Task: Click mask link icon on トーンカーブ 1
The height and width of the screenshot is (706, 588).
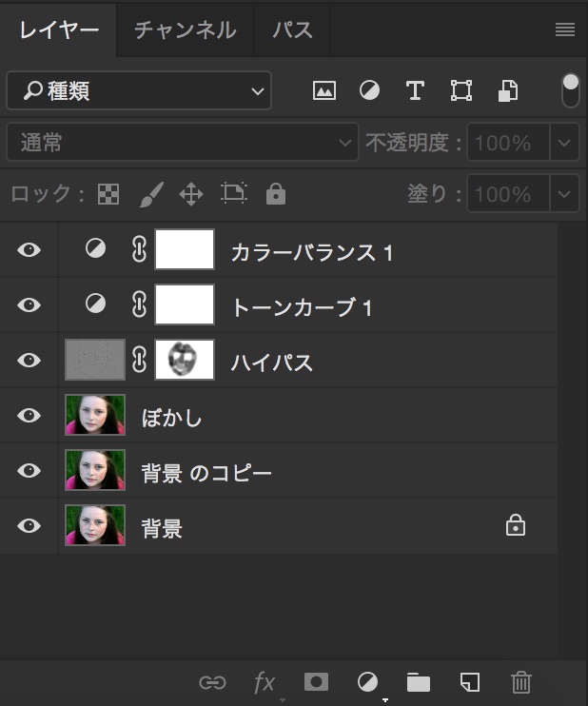Action: [139, 304]
